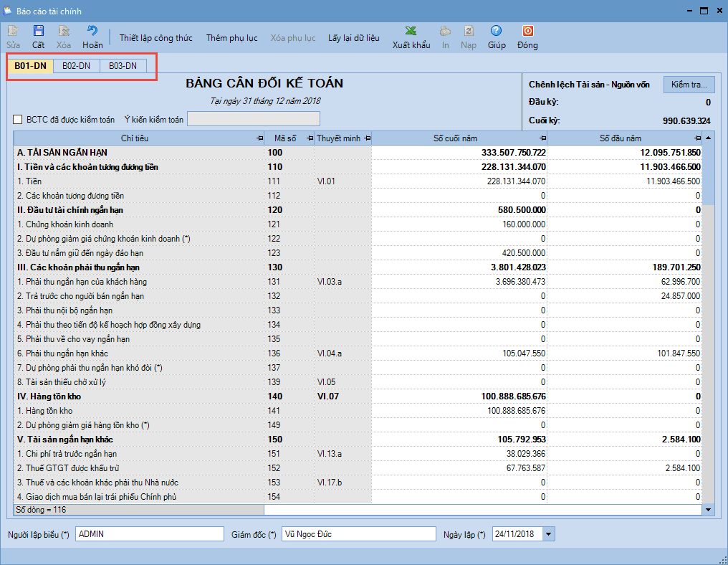Click Lấy lại dữ liệu
This screenshot has height=565, width=728.
353,38
